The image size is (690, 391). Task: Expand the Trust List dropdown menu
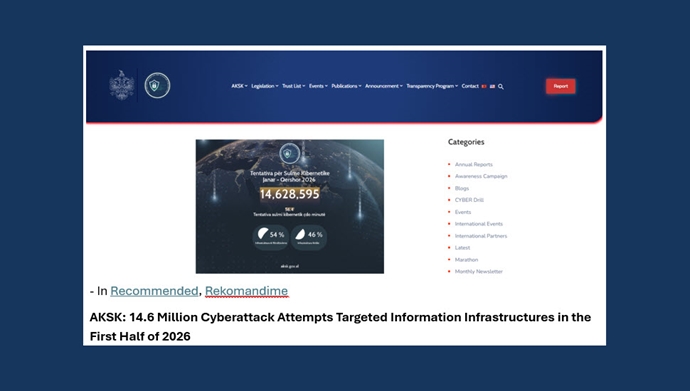[294, 86]
